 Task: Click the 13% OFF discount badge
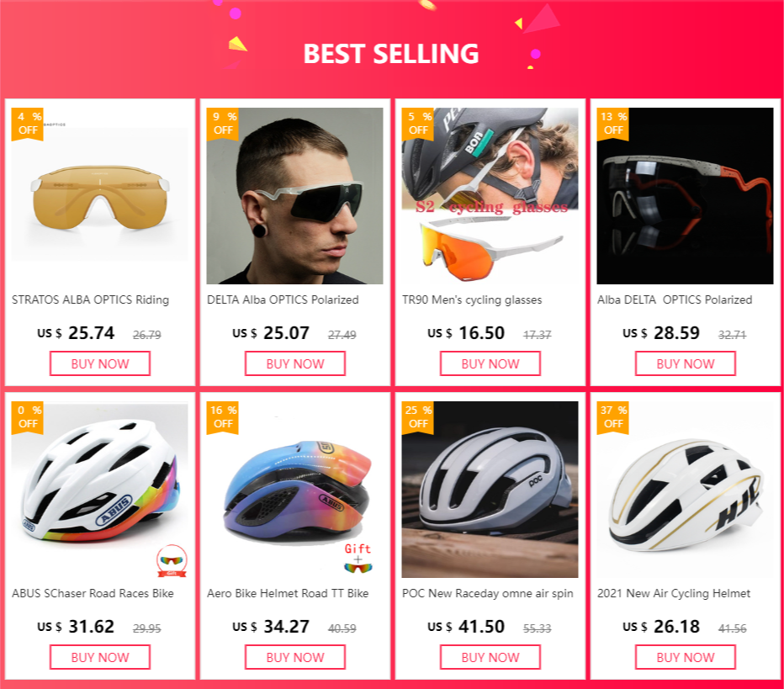(x=613, y=124)
